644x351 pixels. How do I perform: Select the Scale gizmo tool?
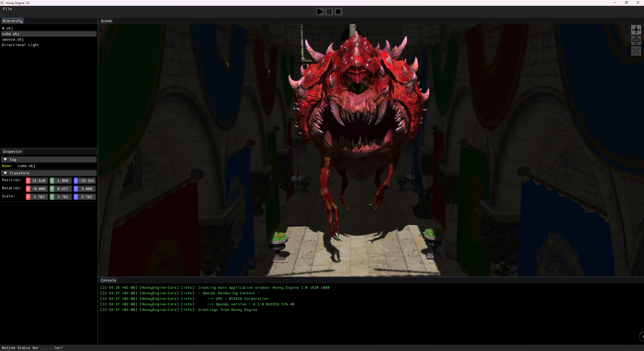(x=636, y=51)
